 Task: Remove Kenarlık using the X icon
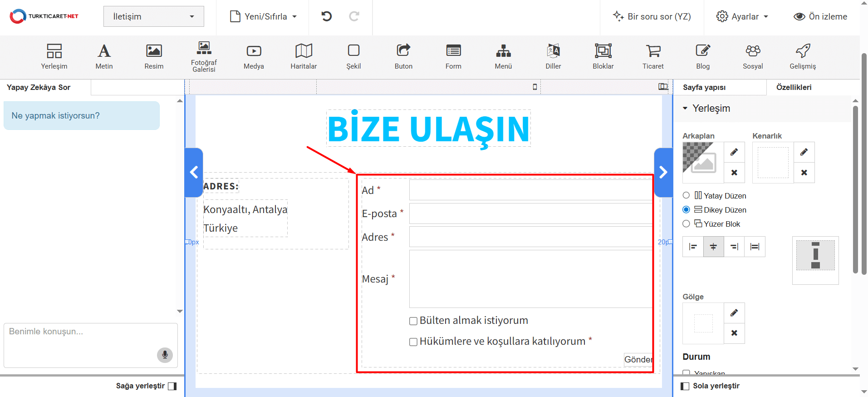tap(804, 173)
